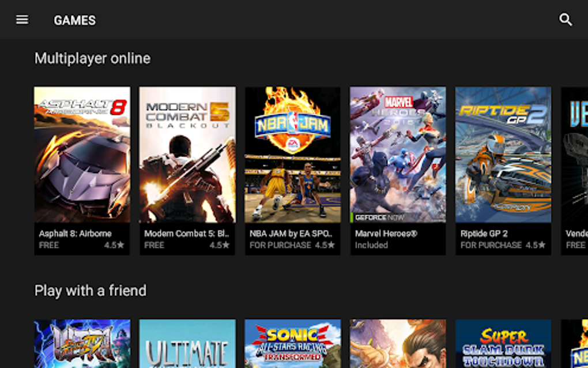
Task: Click the GEFORCE NOW badge on Marvel Heroes
Action: click(378, 217)
